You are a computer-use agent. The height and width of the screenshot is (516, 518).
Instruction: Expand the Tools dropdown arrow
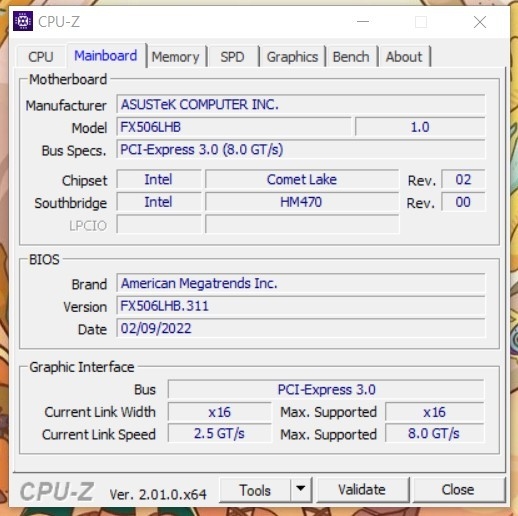coord(301,489)
